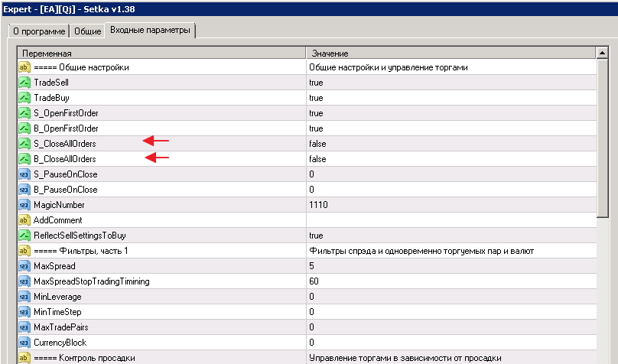Click the integer icon next to MaxSpread
This screenshot has width=618, height=364.
pos(24,266)
